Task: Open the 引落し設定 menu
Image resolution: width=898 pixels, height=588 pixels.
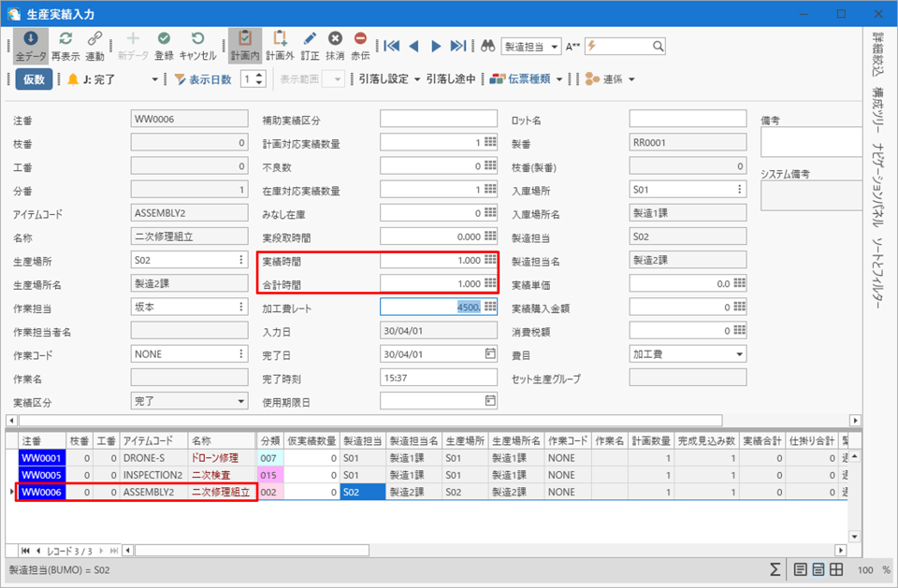Action: point(389,79)
